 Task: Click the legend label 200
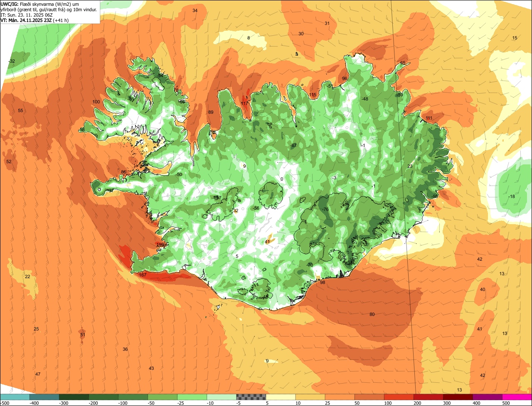[416, 403]
